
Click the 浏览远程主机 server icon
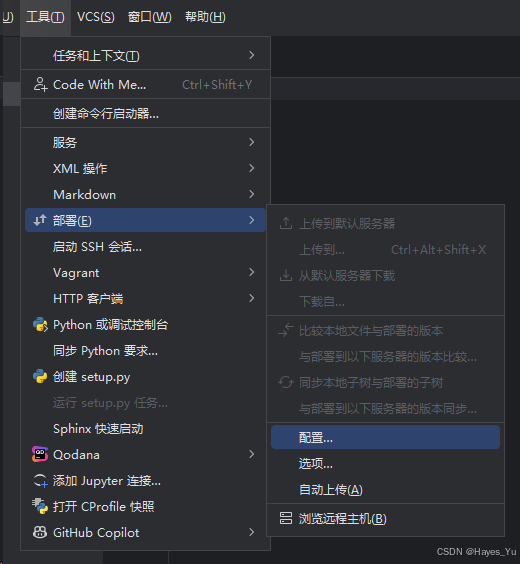coord(286,518)
